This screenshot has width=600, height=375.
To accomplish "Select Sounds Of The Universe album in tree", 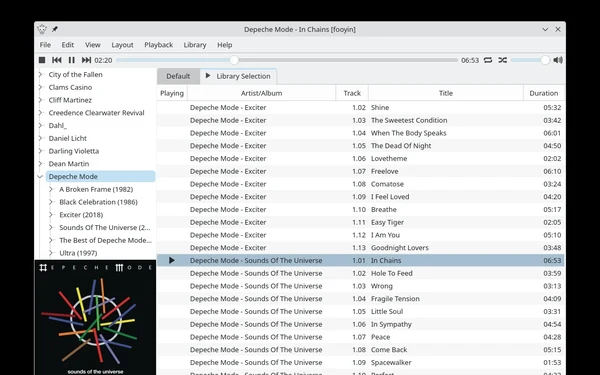I will 105,228.
